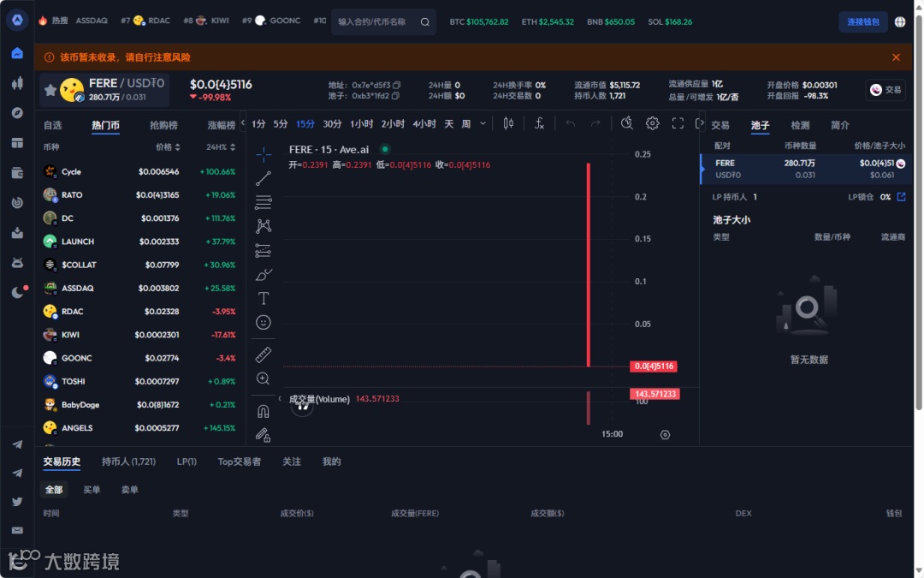This screenshot has width=924, height=578.
Task: Select the text annotation tool
Action: (264, 299)
